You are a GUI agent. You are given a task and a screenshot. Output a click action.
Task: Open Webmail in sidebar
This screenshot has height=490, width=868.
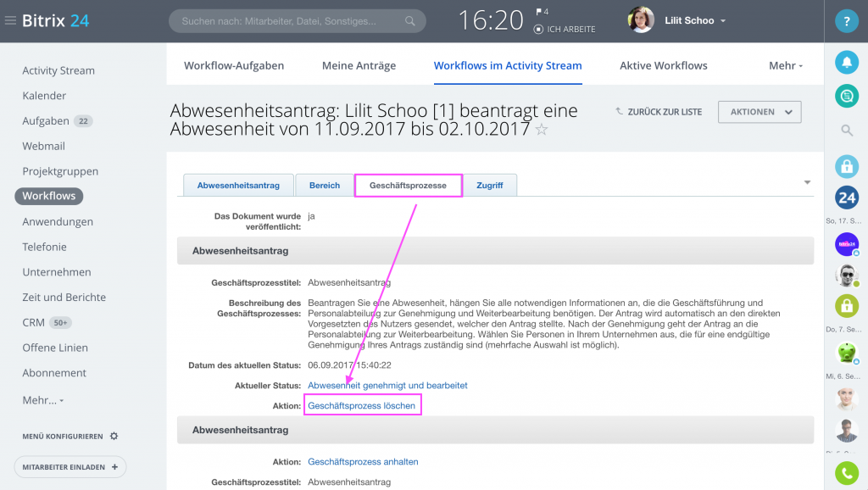[x=44, y=146]
